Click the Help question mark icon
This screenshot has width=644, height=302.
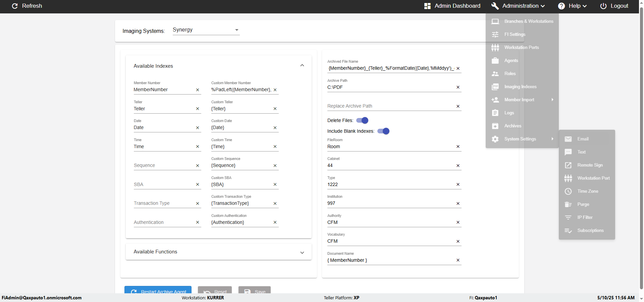tap(561, 6)
